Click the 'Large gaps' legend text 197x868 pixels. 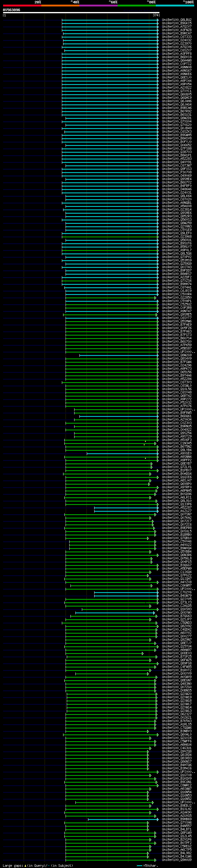(13, 865)
